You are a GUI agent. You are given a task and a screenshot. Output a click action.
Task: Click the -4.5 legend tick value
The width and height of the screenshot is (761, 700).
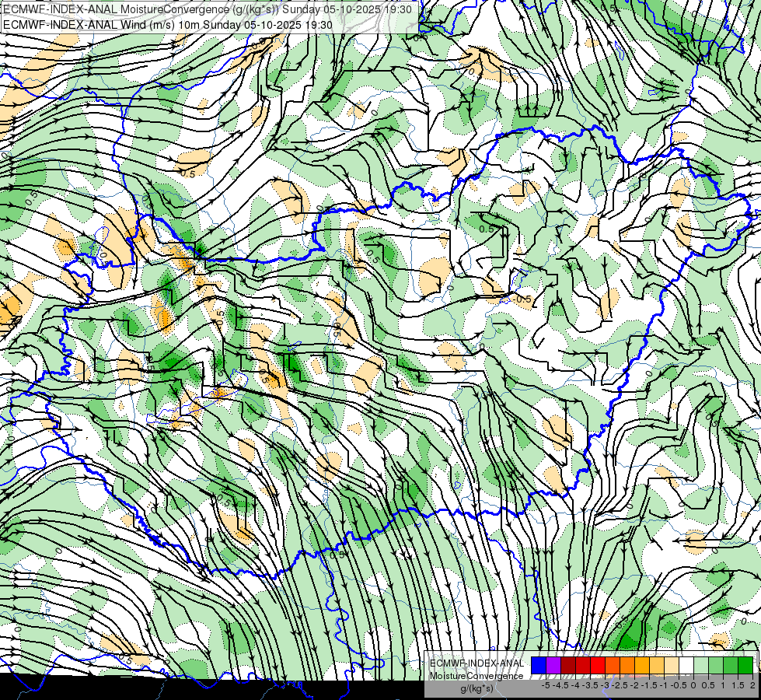pyautogui.click(x=560, y=685)
